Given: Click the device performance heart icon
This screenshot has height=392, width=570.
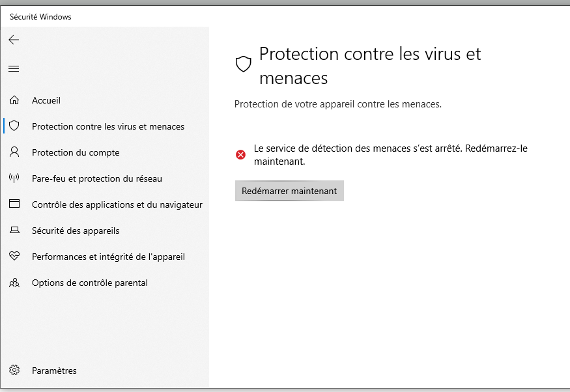Looking at the screenshot, I should click(14, 257).
